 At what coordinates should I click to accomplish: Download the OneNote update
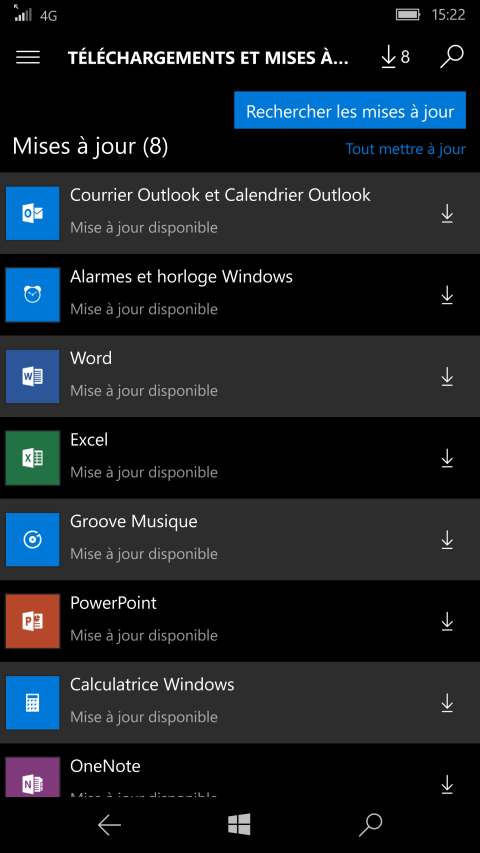click(x=447, y=785)
